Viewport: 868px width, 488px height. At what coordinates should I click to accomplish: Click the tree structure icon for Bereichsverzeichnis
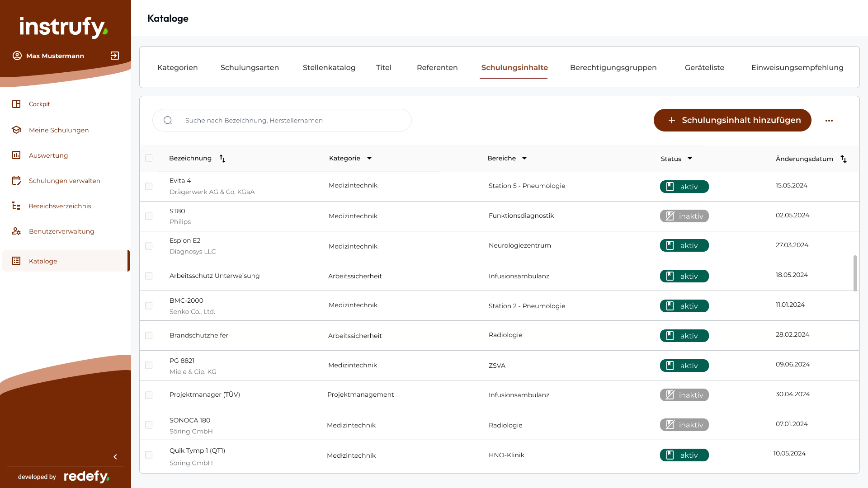(16, 206)
